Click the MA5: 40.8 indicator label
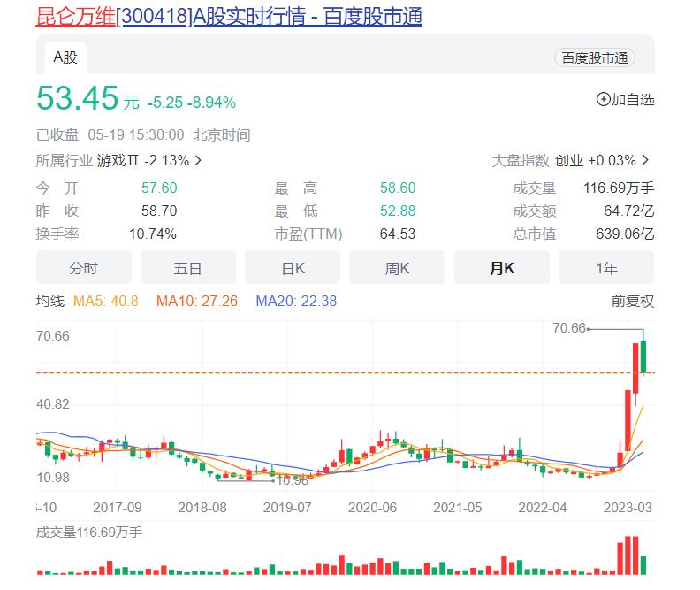This screenshot has height=590, width=700. tap(106, 301)
